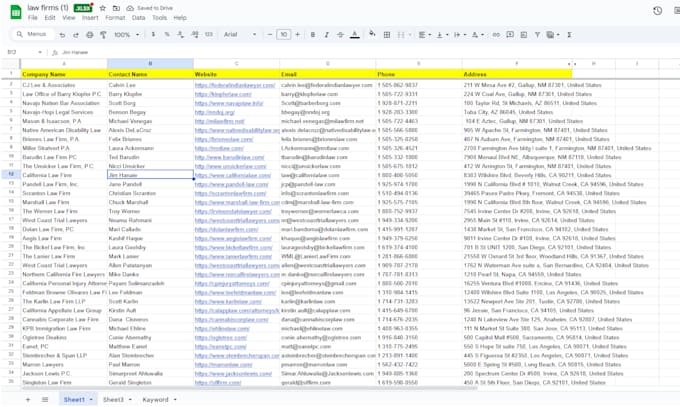The image size is (680, 407).
Task: Switch to the Sheet3 tab
Action: click(113, 400)
